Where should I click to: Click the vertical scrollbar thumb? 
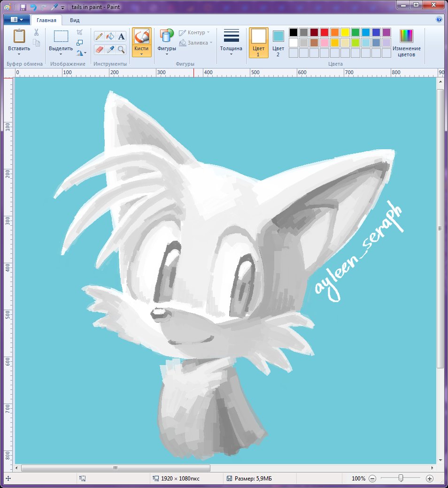pos(440,229)
